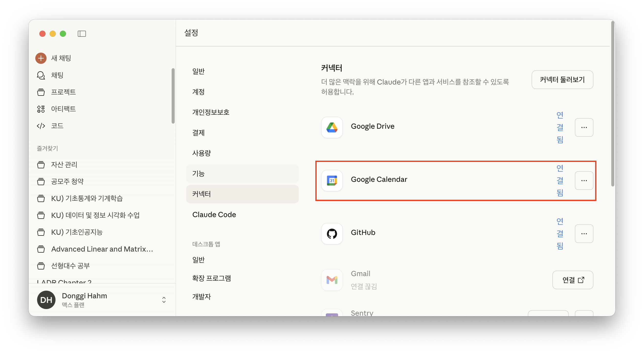
Task: Click the GitHub connector icon
Action: 332,234
